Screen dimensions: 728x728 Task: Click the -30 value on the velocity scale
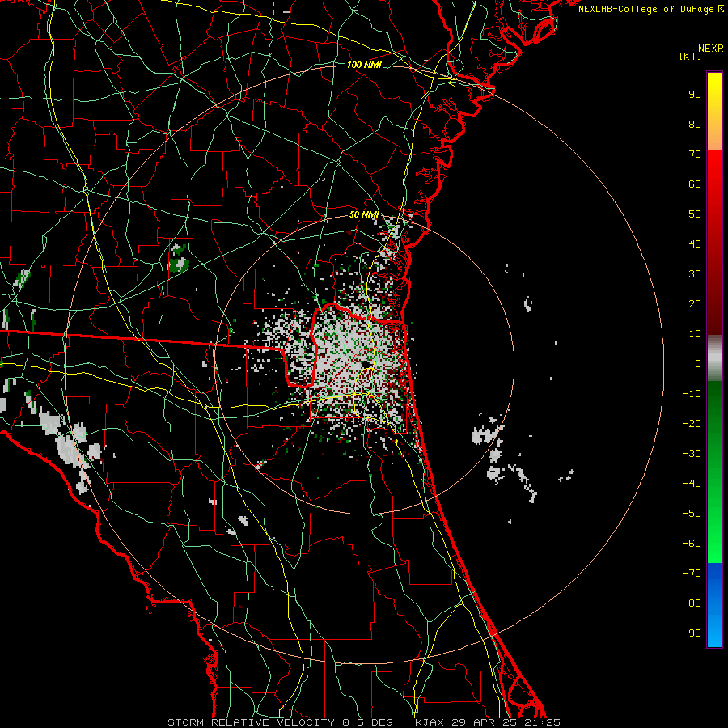point(692,454)
